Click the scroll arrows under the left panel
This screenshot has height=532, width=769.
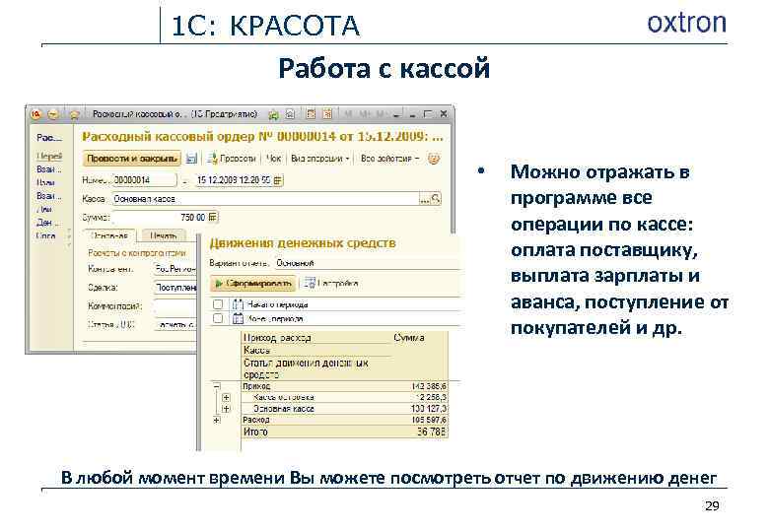(x=69, y=237)
